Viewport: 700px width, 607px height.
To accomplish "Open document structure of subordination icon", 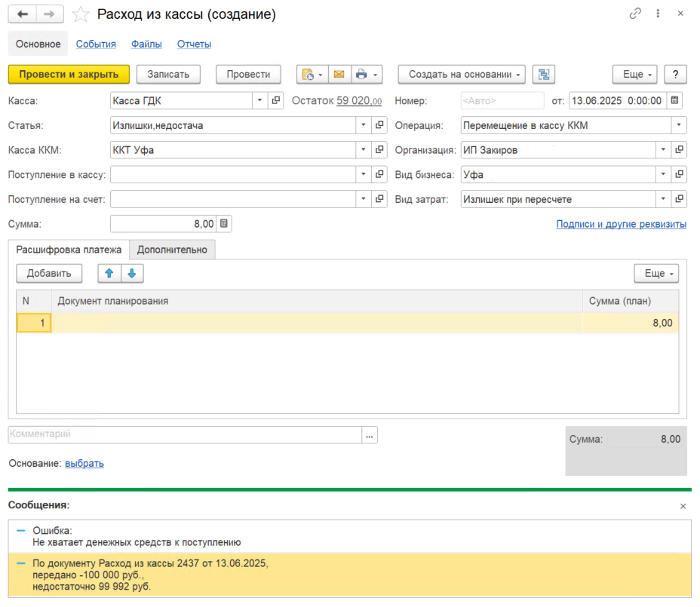I will tap(544, 75).
